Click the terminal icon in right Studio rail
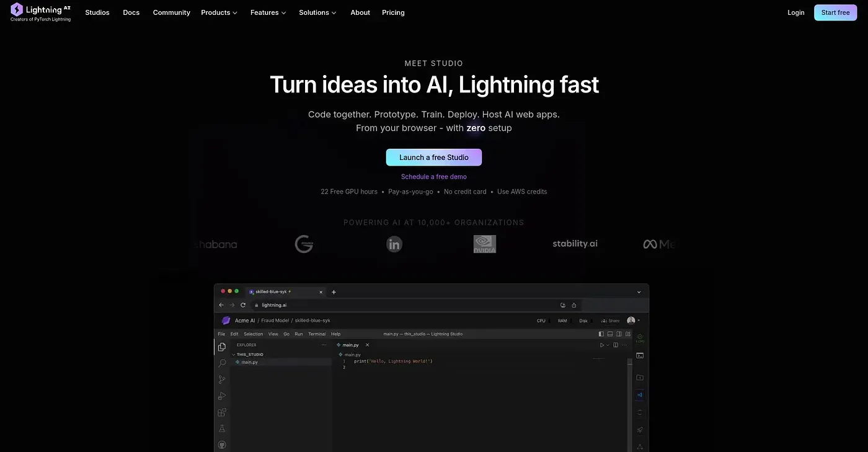 (x=640, y=355)
